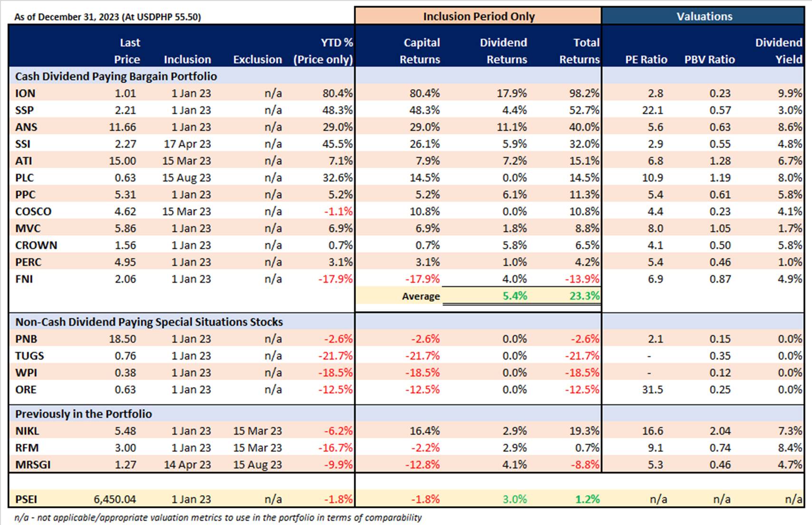Click the FNI ticker cell

coord(24,279)
